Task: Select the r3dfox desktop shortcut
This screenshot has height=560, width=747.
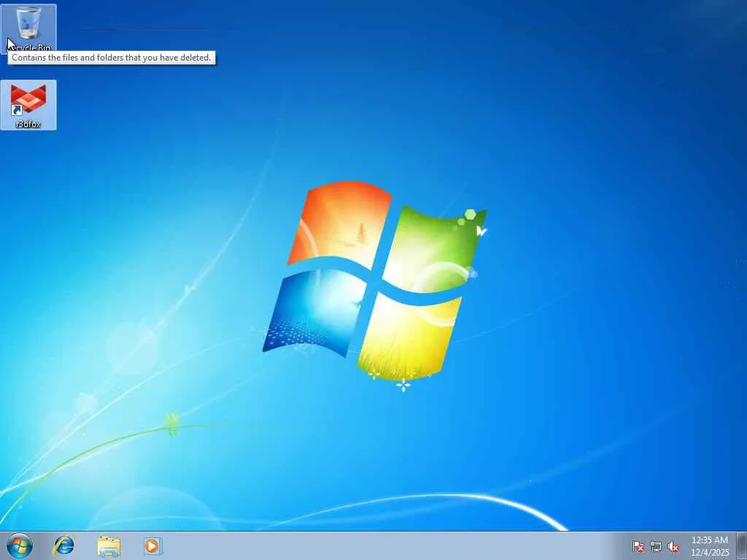Action: click(x=28, y=105)
